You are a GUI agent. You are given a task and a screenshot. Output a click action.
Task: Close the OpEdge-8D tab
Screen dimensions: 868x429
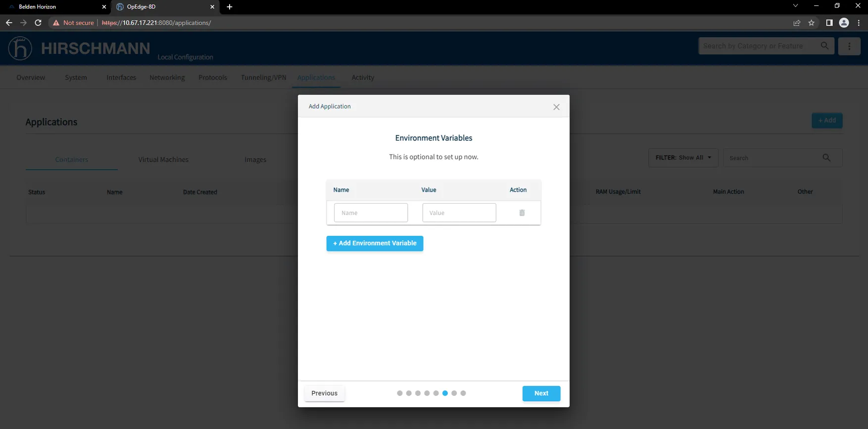click(212, 7)
